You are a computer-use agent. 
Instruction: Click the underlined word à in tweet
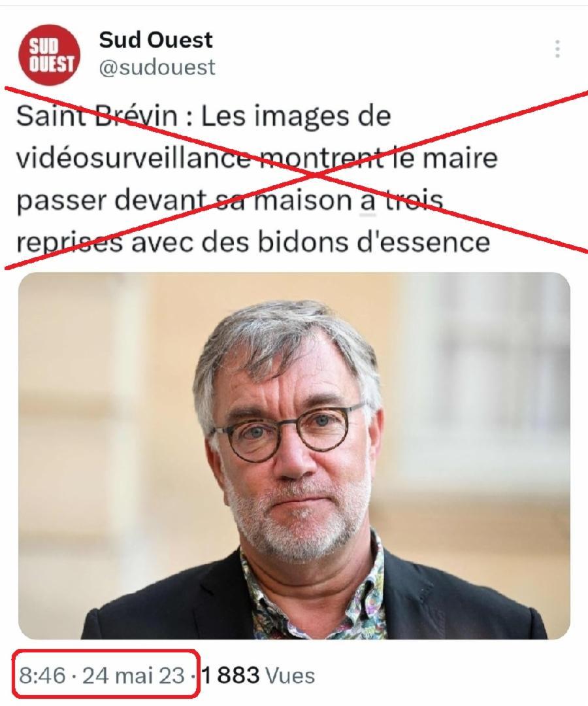(x=368, y=201)
